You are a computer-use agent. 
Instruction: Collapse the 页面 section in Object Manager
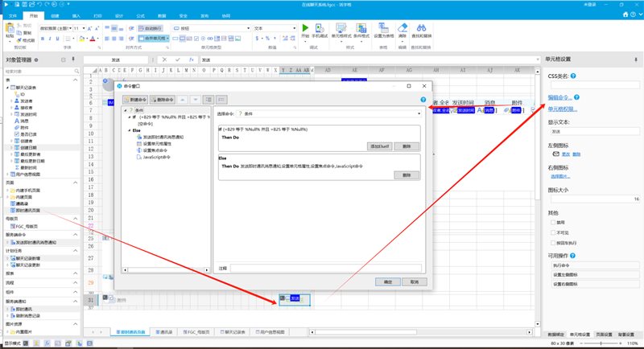click(x=75, y=183)
